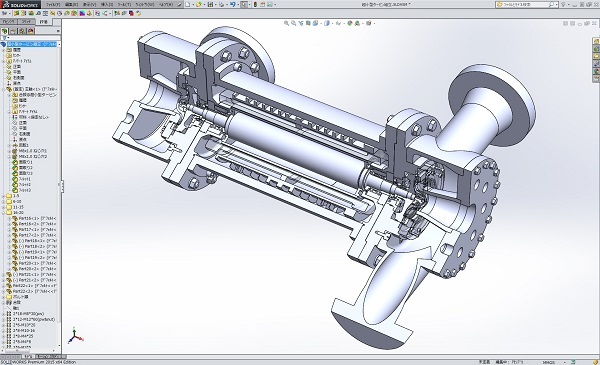Open the first menu bar item
Screen dimensions: 600x365
(53, 5)
